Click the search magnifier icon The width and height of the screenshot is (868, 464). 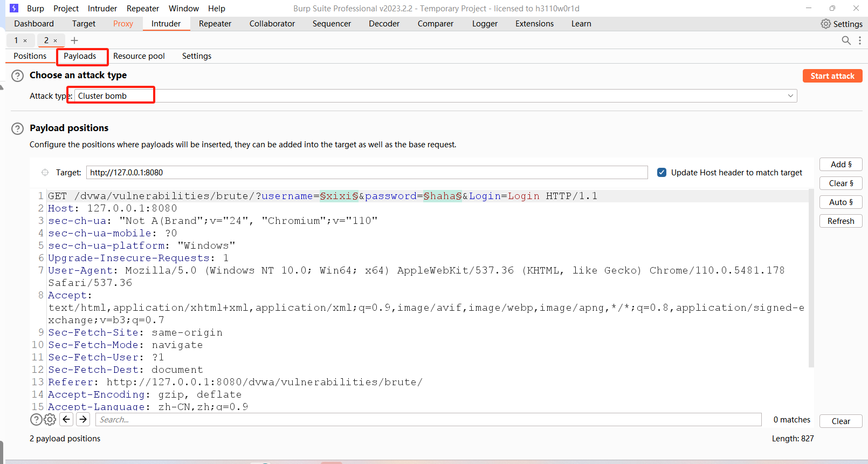coord(846,40)
